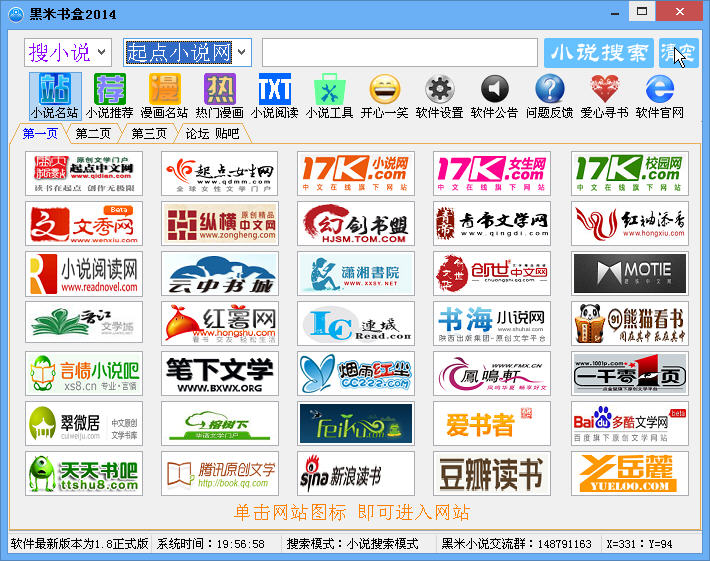Open the 软件公告 speaker announcement icon
Screen dimensions: 710x561
pyautogui.click(x=494, y=90)
